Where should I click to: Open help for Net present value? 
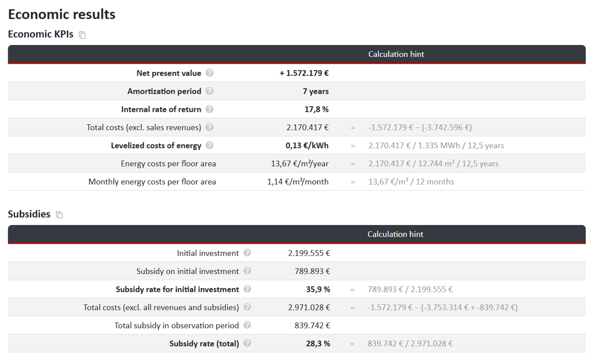click(209, 73)
